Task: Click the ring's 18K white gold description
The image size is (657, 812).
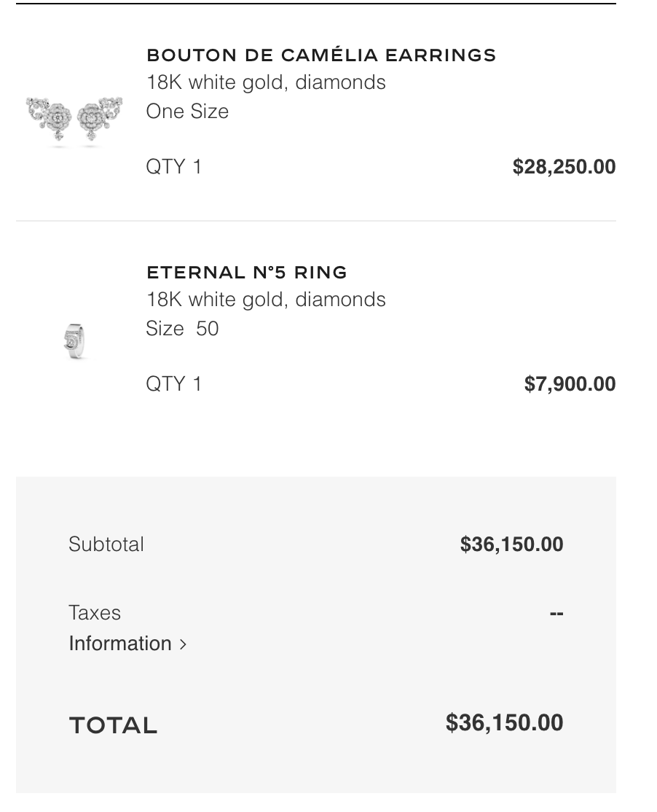Action: pos(266,300)
